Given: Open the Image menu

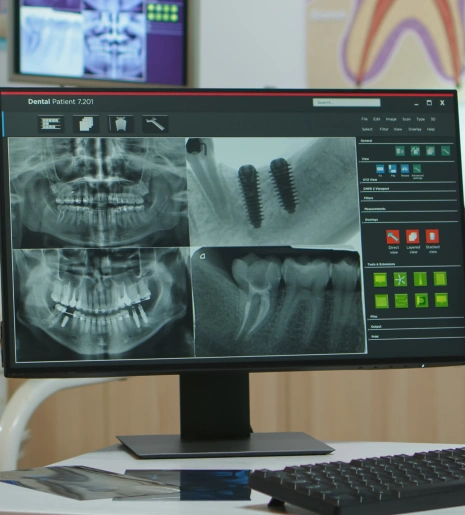Looking at the screenshot, I should [x=391, y=119].
